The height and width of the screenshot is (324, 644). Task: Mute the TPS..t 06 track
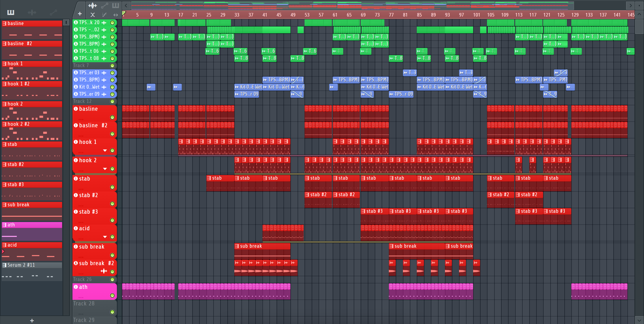pos(112,51)
